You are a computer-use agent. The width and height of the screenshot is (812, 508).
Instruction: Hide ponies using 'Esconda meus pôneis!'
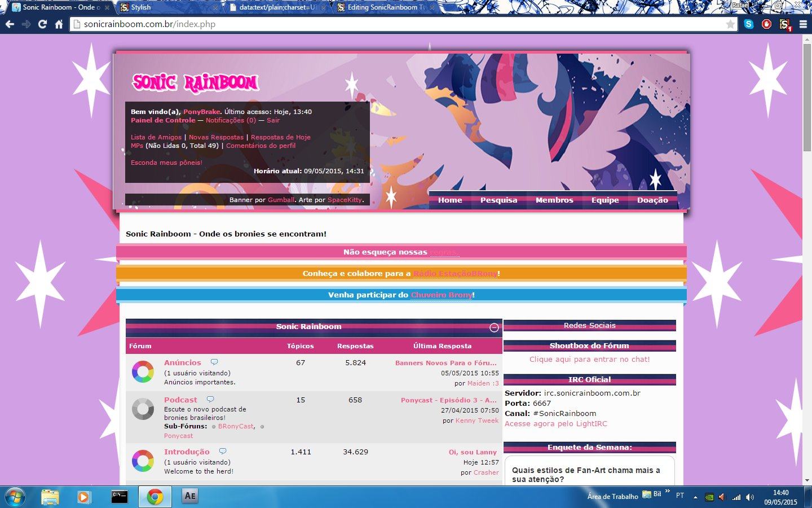click(x=166, y=163)
